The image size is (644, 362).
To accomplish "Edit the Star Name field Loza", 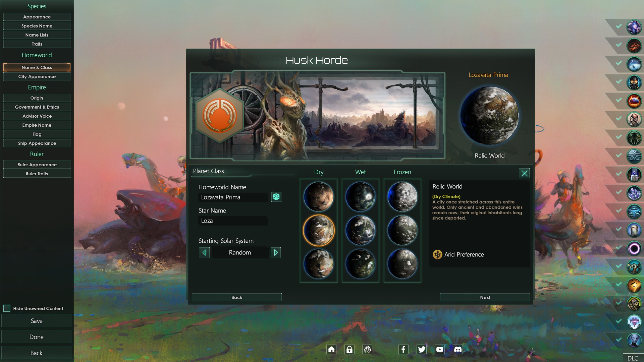I will point(233,221).
